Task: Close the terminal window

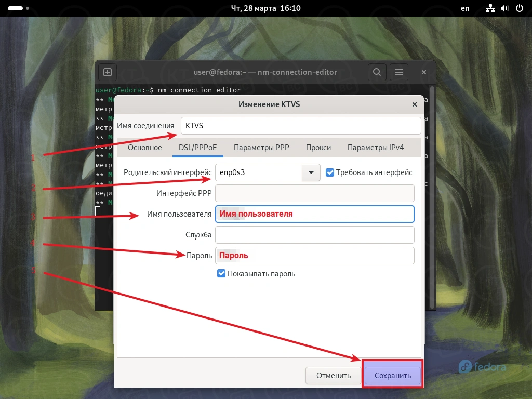Action: [x=424, y=72]
